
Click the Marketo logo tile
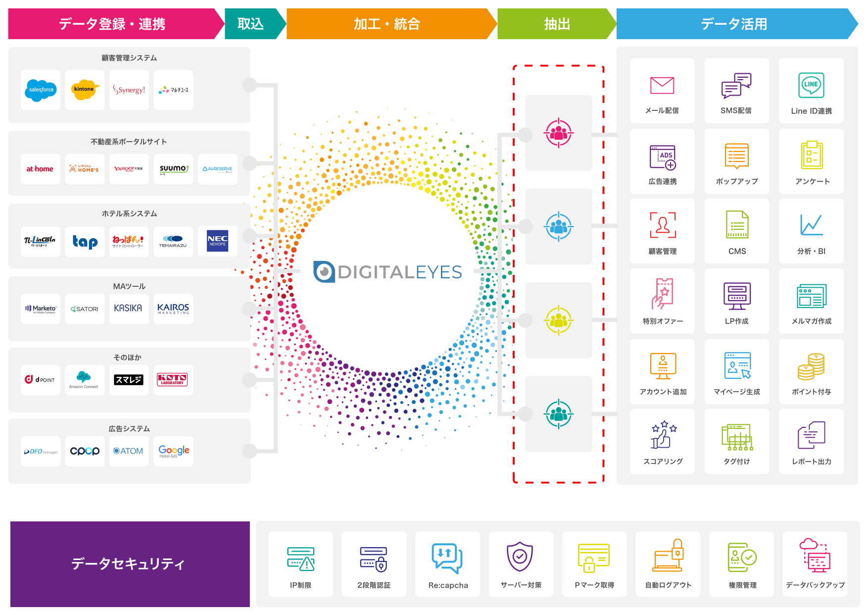click(41, 309)
